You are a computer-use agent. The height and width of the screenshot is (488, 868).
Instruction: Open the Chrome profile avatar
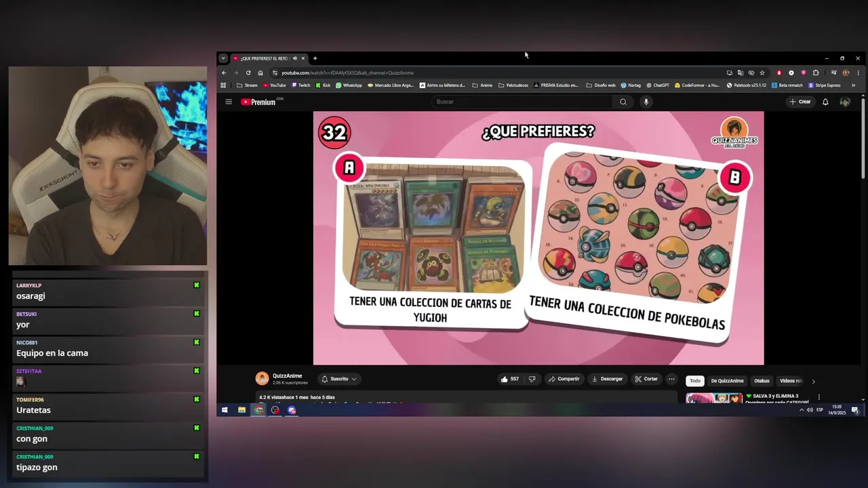pyautogui.click(x=846, y=73)
